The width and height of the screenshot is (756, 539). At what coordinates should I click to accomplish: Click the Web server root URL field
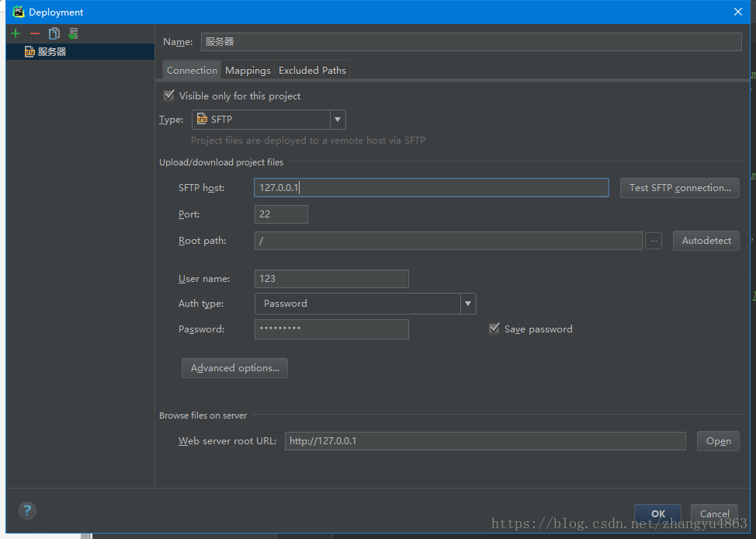[x=484, y=441]
